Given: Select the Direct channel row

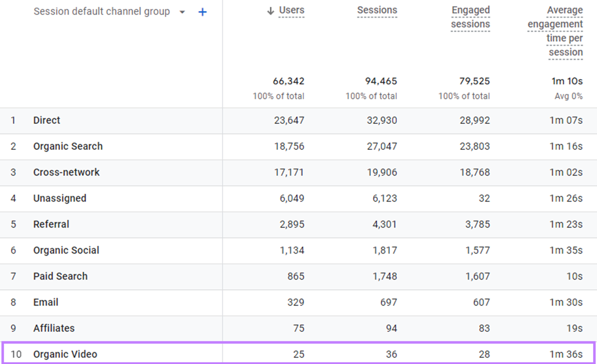Looking at the screenshot, I should point(46,120).
